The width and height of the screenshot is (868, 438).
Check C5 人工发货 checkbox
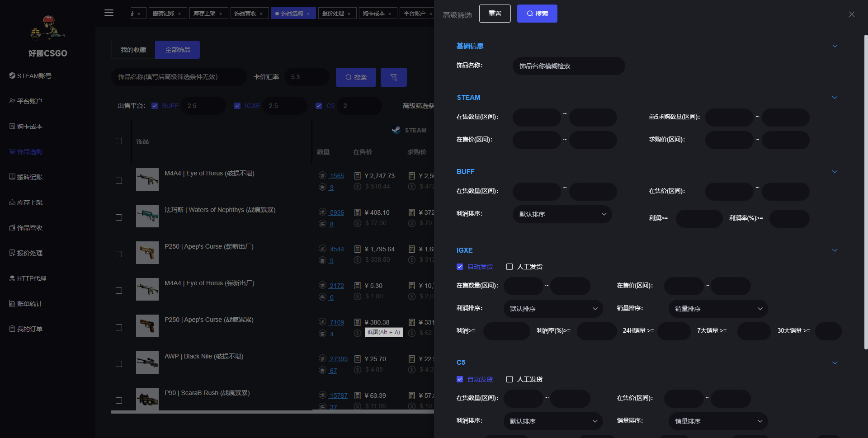(x=509, y=379)
